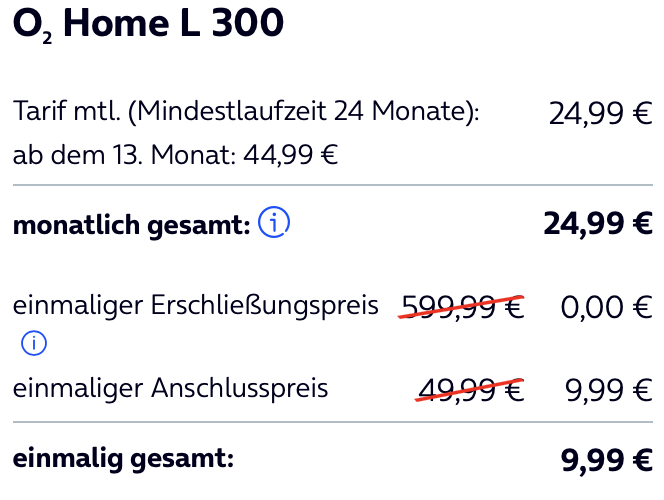Click the bold 9,99 € one-time total
Image resolution: width=664 pixels, height=500 pixels.
[x=607, y=460]
